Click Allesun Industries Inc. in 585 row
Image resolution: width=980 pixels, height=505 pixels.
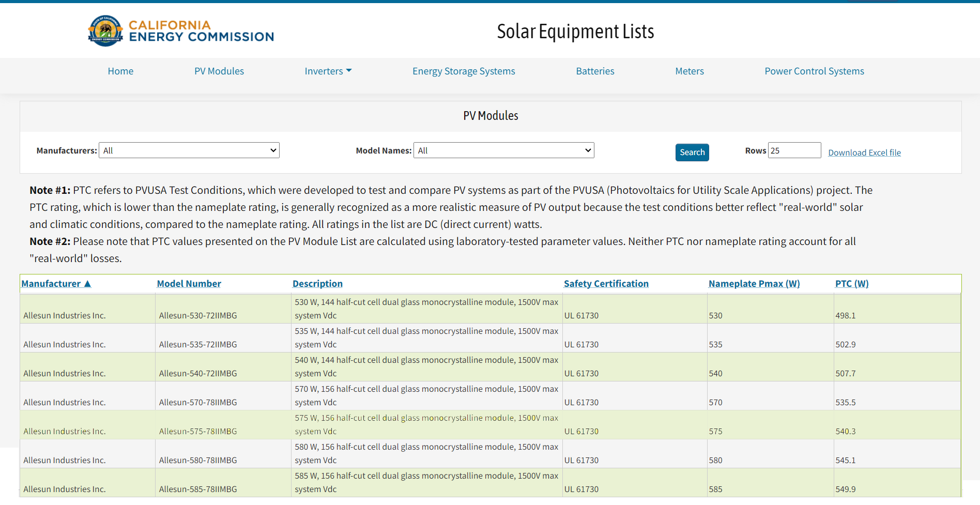point(65,489)
